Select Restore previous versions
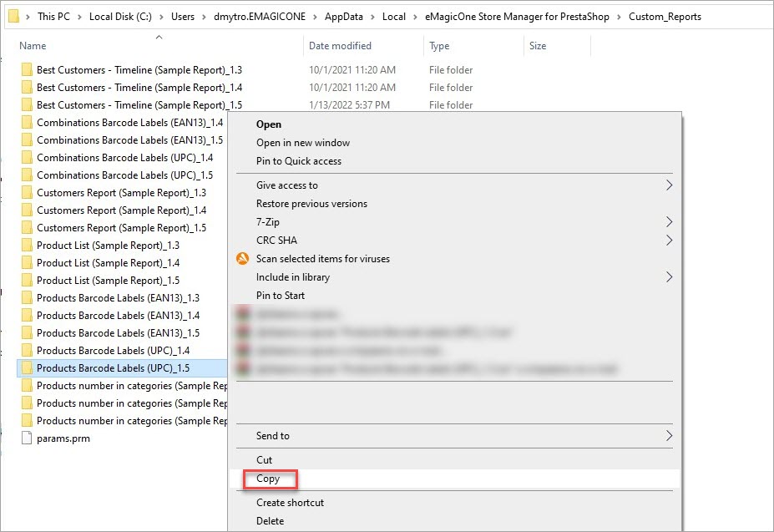This screenshot has width=774, height=532. click(x=311, y=204)
